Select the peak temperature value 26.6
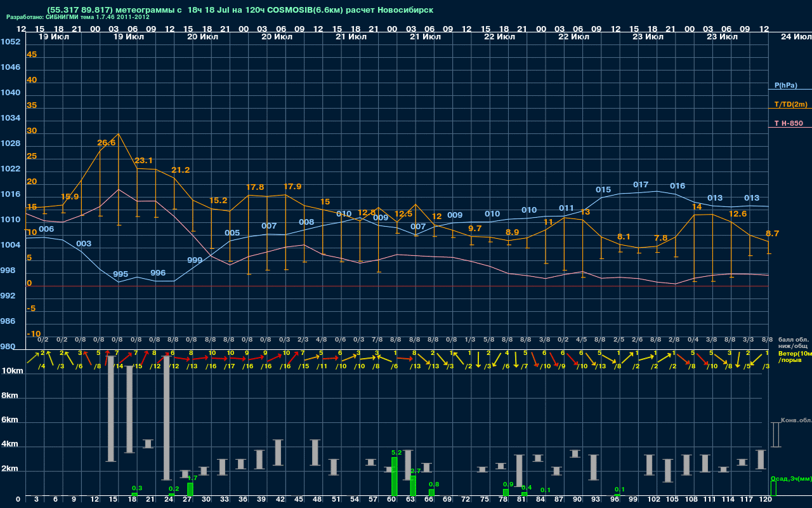This screenshot has height=508, width=812. tap(107, 143)
